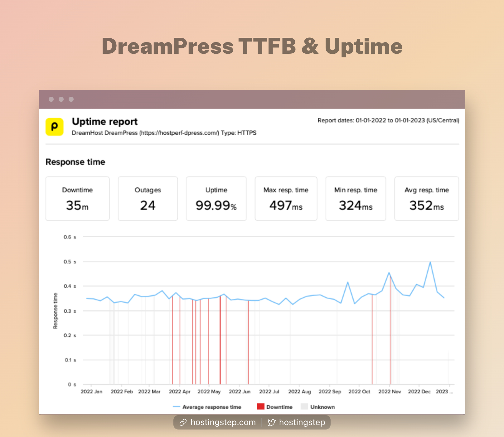Click the 2022 Jun axis label
The width and height of the screenshot is (504, 437).
pyautogui.click(x=240, y=391)
